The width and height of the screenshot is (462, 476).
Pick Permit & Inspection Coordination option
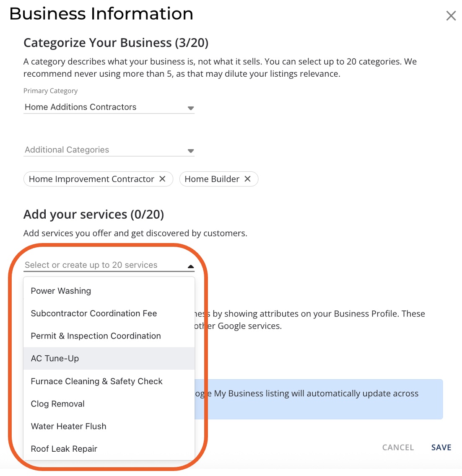pos(96,336)
